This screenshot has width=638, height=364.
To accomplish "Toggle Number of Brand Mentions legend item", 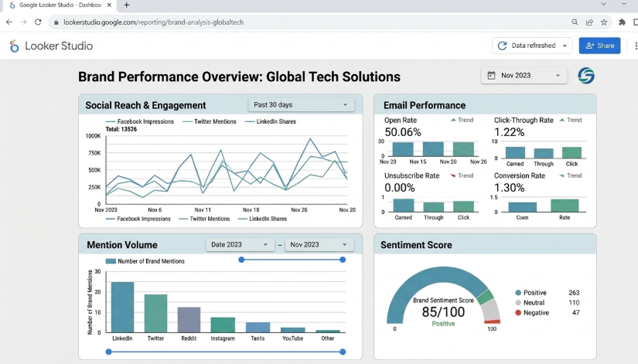I will click(x=145, y=261).
